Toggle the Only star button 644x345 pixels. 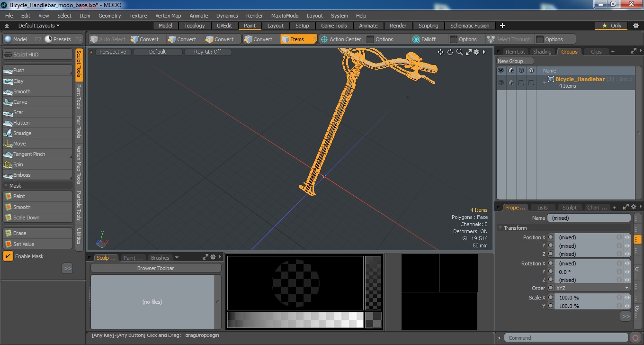coord(612,26)
